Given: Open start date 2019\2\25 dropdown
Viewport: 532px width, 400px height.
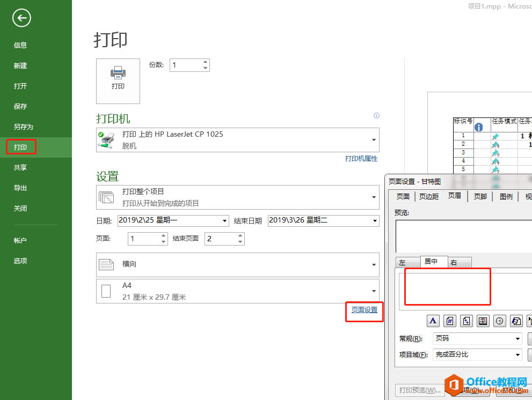Looking at the screenshot, I should tap(224, 221).
